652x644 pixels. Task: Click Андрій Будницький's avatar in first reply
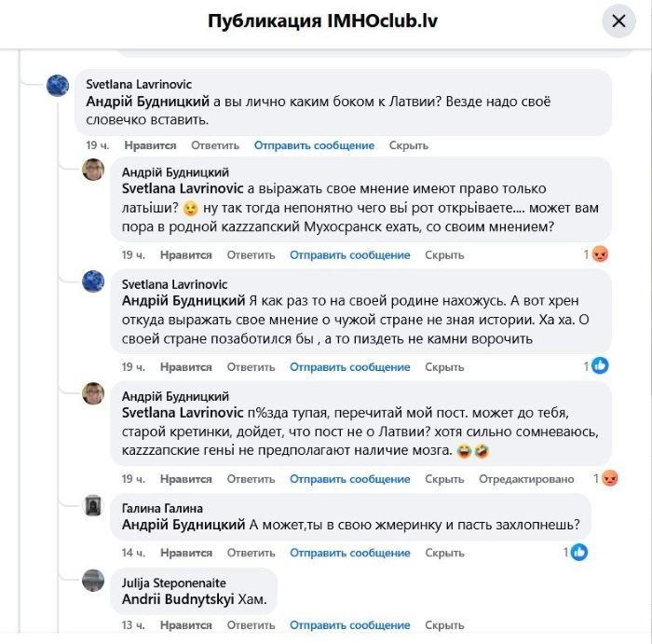tap(93, 170)
